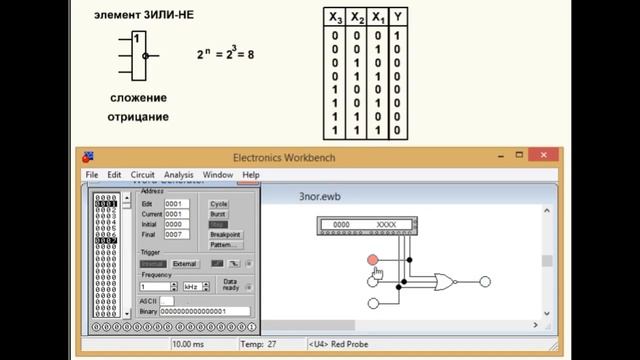640x360 pixels.
Task: Select the word generator component in circuit
Action: 367,226
